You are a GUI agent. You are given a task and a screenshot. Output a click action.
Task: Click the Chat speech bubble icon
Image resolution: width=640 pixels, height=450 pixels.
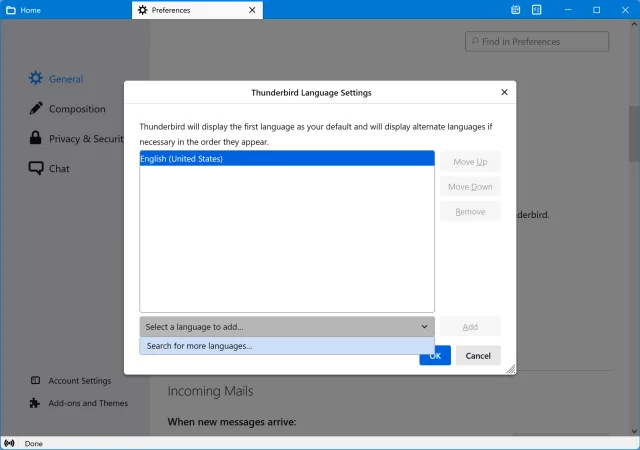click(x=36, y=168)
